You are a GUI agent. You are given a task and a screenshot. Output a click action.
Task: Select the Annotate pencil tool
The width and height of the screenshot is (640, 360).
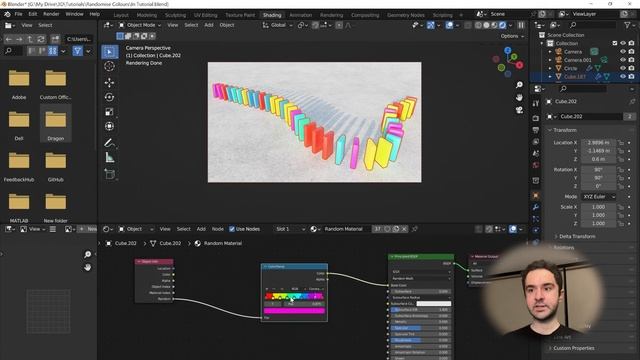pyautogui.click(x=109, y=143)
